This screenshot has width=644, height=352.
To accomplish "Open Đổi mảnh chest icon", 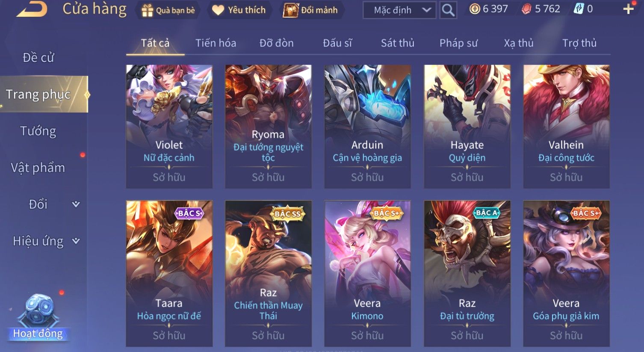I will (x=290, y=10).
